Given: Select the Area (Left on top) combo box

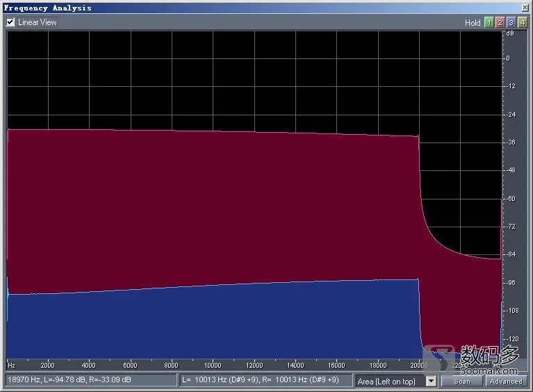Looking at the screenshot, I should [x=395, y=381].
